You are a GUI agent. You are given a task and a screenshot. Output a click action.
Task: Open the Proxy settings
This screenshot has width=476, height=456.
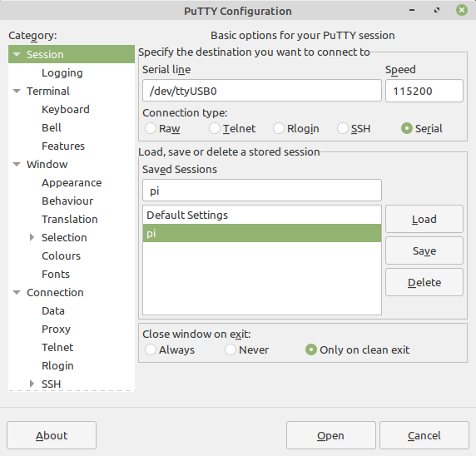click(56, 329)
